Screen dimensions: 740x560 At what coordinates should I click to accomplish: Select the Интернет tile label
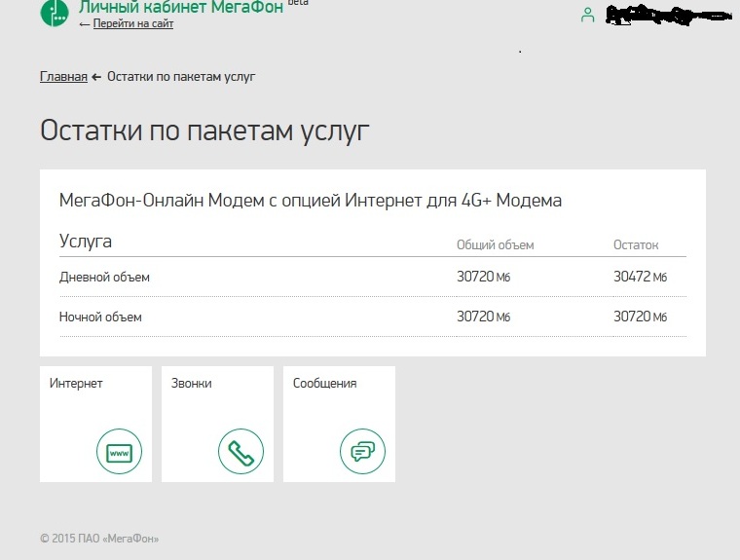pyautogui.click(x=76, y=384)
